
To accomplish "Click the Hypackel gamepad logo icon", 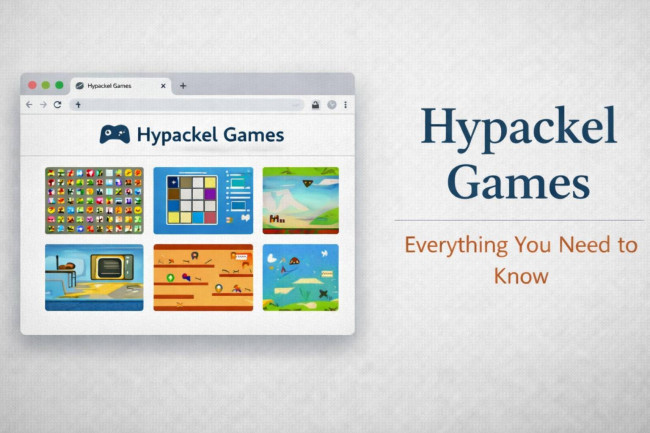I will coord(114,135).
